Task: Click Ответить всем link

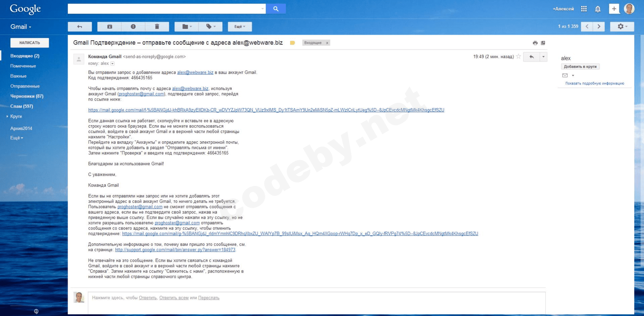Action: 174,298
